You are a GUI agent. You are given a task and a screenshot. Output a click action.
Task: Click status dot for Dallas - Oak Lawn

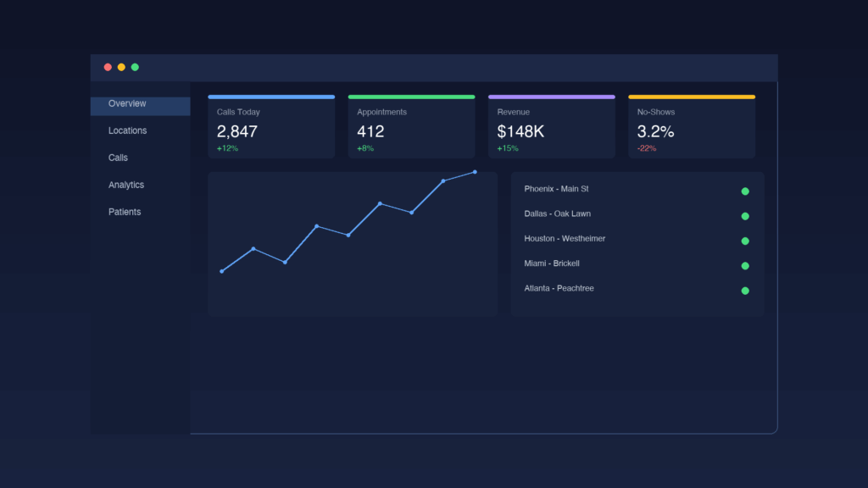click(x=745, y=216)
